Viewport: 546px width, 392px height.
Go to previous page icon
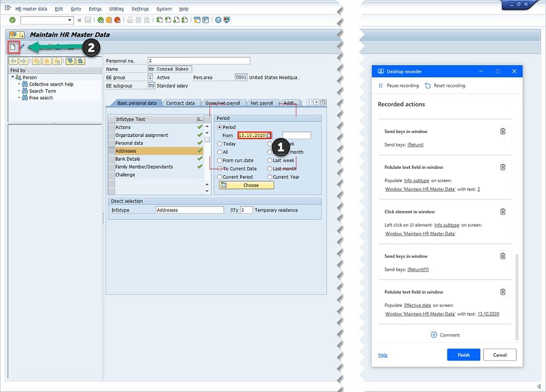tap(168, 20)
